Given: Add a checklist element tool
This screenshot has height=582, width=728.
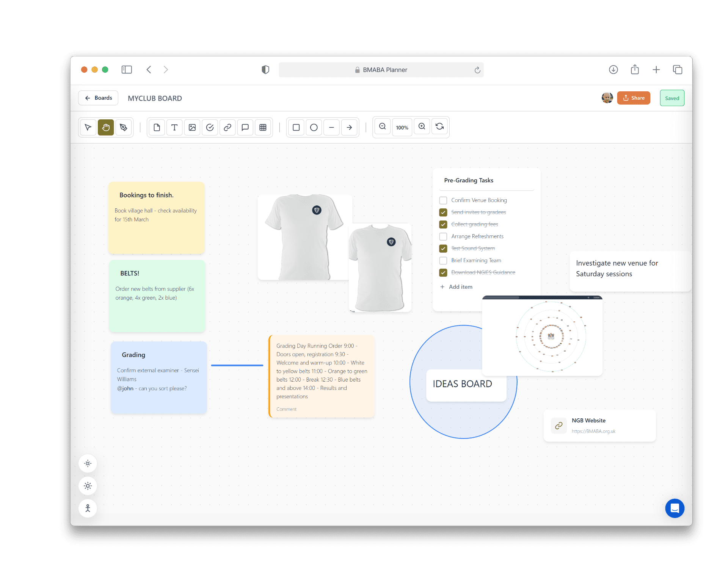Looking at the screenshot, I should 210,127.
